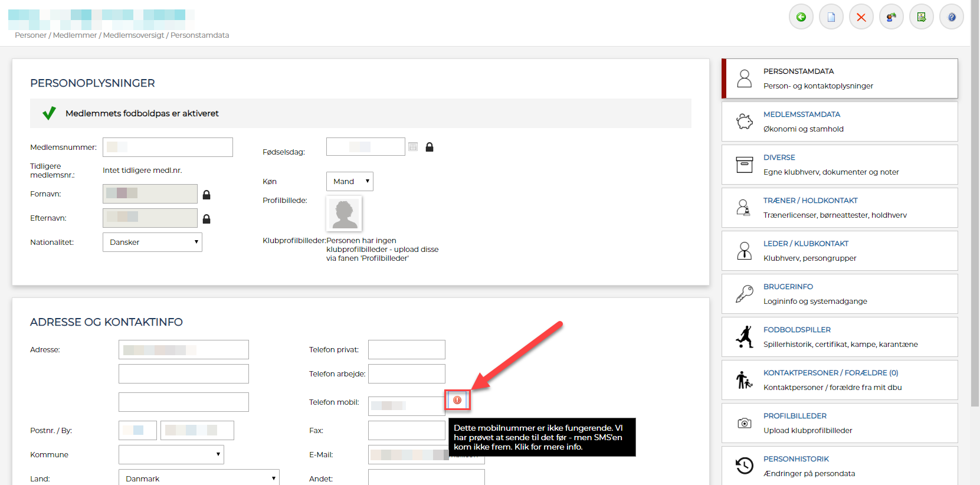Image resolution: width=980 pixels, height=485 pixels.
Task: Click the Efternavn input field
Action: pyautogui.click(x=150, y=218)
